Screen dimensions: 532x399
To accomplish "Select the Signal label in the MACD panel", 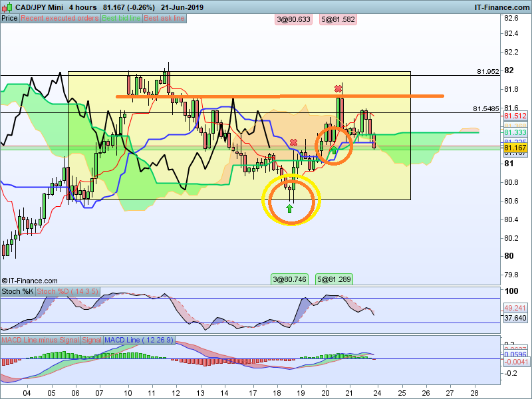I will [92, 340].
